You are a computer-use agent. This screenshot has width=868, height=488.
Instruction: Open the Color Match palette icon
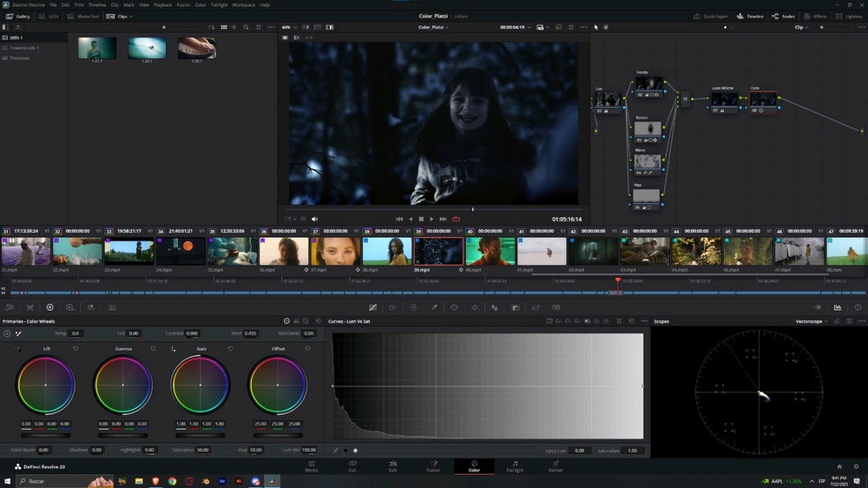click(30, 307)
